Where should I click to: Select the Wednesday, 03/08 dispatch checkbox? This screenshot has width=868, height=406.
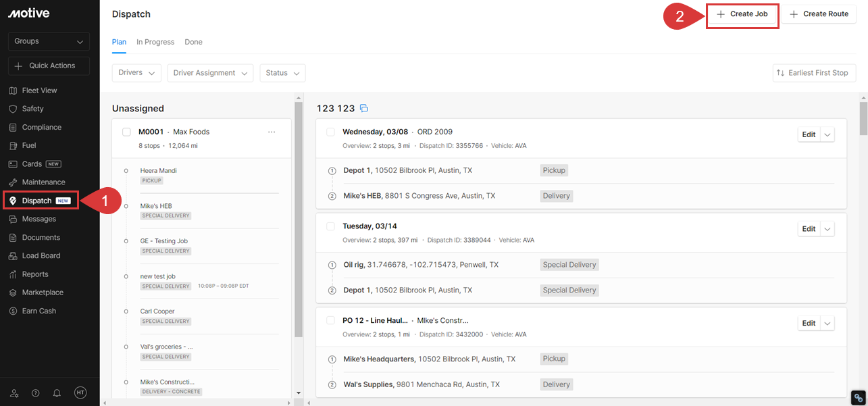[x=330, y=132]
